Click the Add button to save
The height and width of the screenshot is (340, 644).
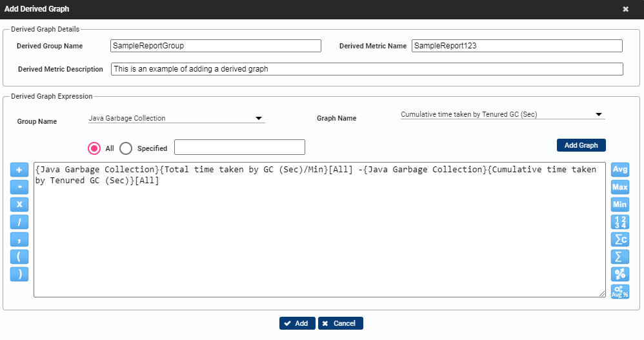pos(297,323)
